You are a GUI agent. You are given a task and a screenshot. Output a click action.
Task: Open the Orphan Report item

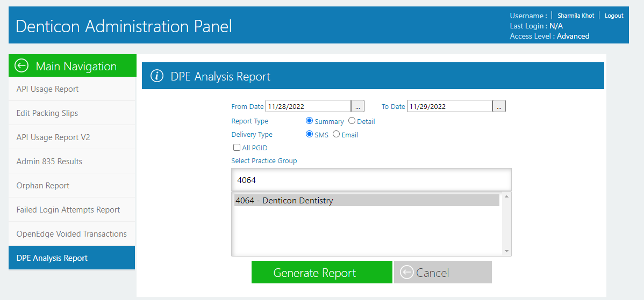coord(72,186)
